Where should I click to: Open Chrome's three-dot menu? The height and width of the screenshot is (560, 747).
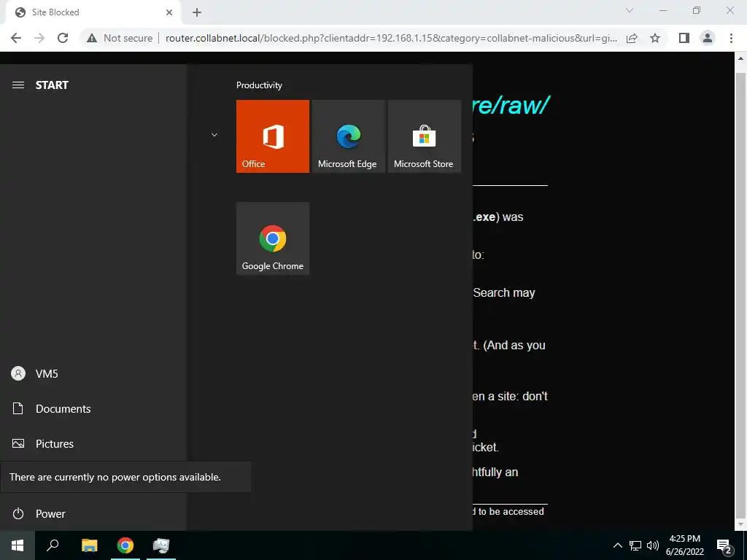(x=731, y=38)
